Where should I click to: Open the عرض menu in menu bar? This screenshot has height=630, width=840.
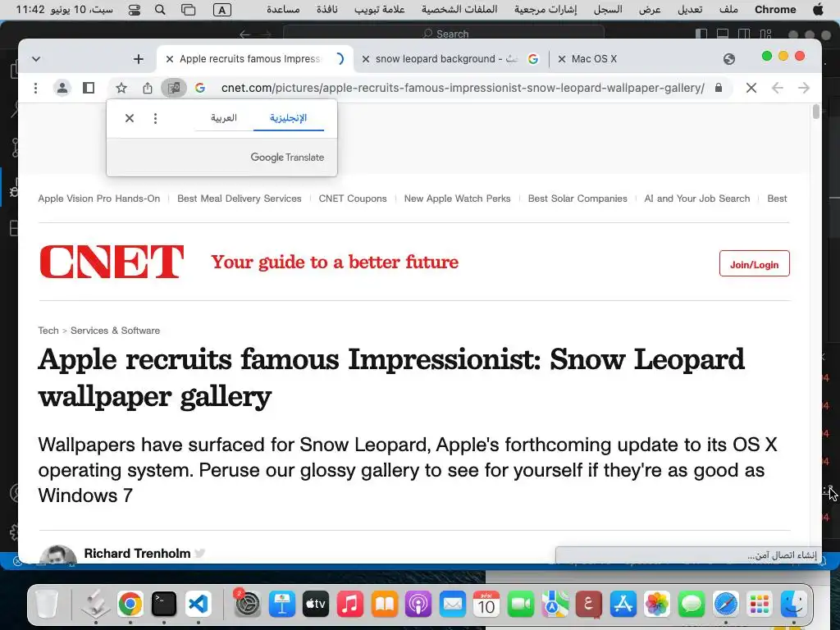pyautogui.click(x=650, y=10)
